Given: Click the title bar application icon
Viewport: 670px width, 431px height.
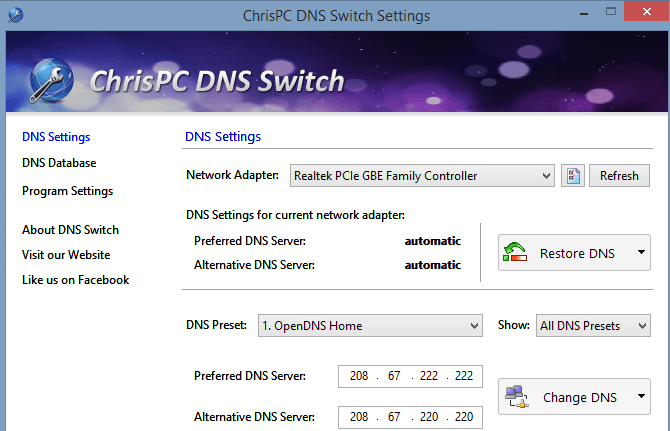Looking at the screenshot, I should click(15, 15).
